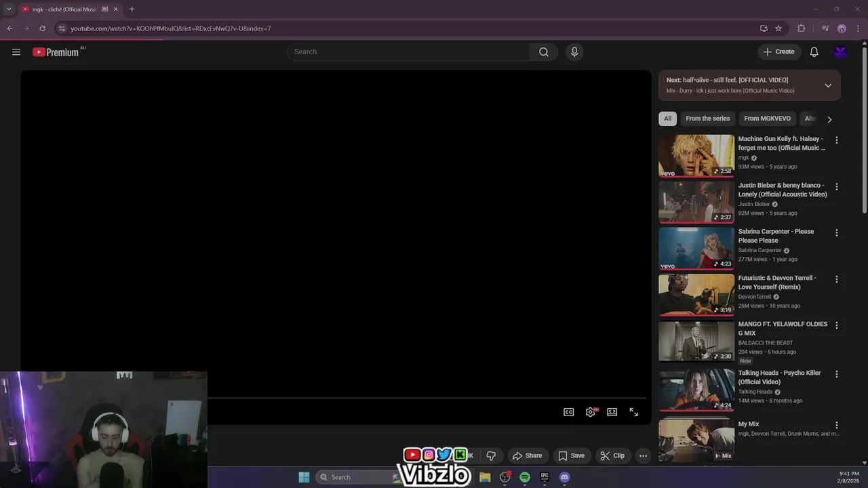
Task: Install YouTube as an app
Action: pos(764,28)
